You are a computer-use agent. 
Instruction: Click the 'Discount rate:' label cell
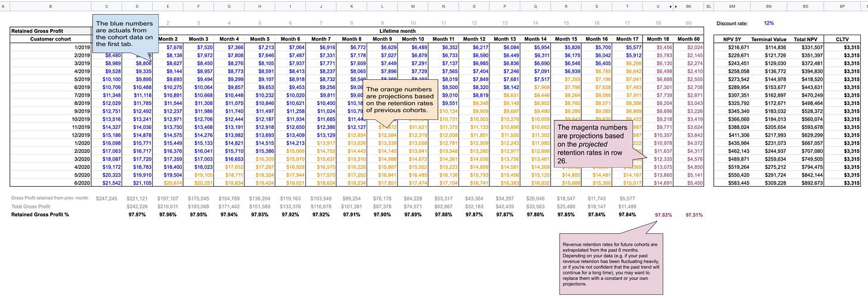pos(731,23)
